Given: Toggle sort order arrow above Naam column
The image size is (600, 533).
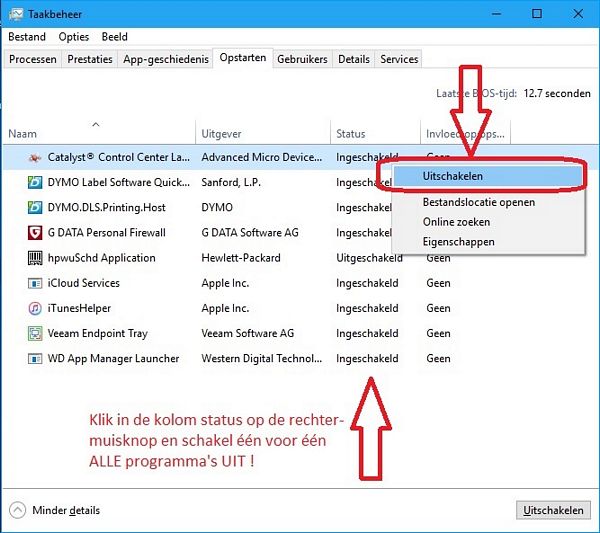Looking at the screenshot, I should pos(96,124).
